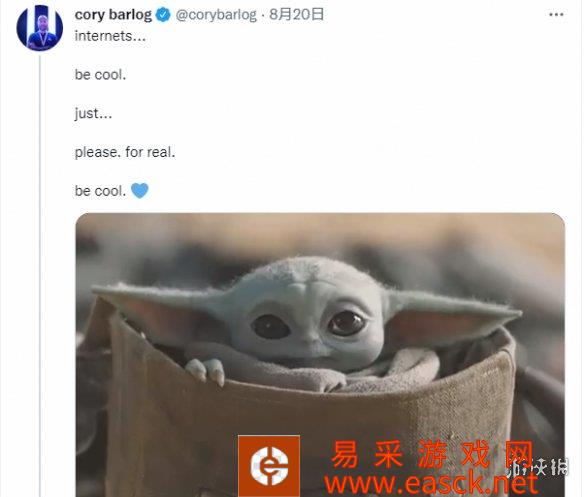Click the white 游侠网 corner watermark

click(x=539, y=467)
